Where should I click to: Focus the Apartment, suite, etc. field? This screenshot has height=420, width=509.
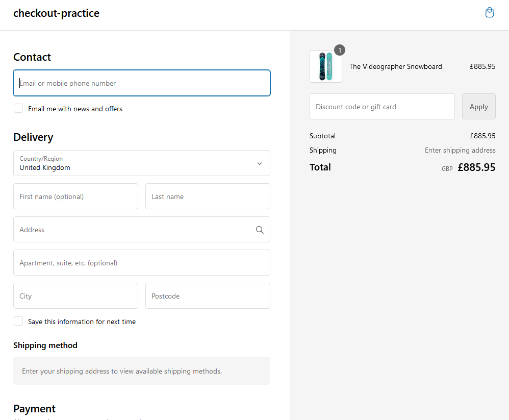pos(141,263)
